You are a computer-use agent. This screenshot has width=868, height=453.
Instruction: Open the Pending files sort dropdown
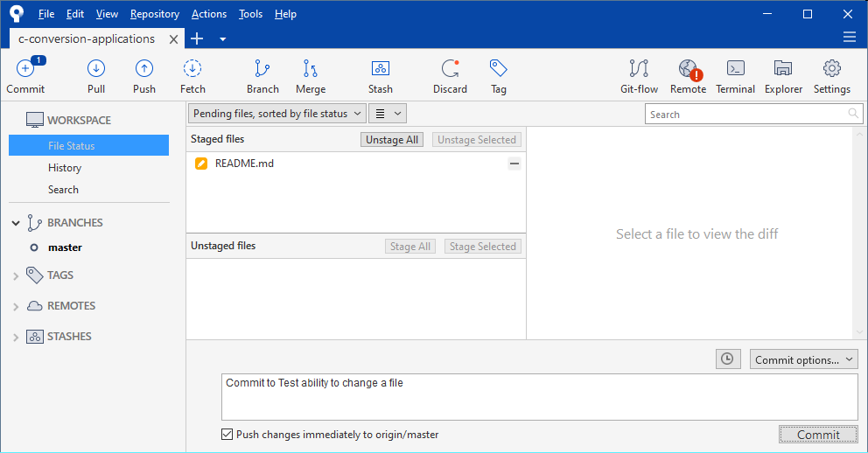click(x=276, y=114)
